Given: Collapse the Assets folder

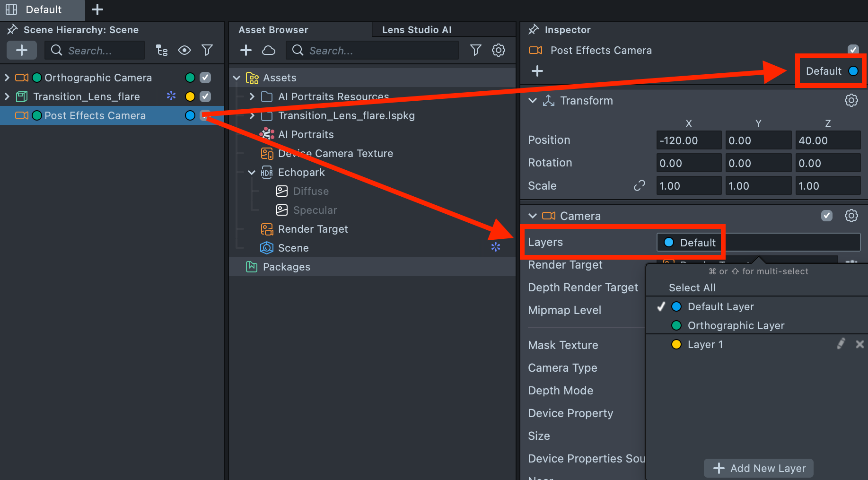Looking at the screenshot, I should click(237, 78).
